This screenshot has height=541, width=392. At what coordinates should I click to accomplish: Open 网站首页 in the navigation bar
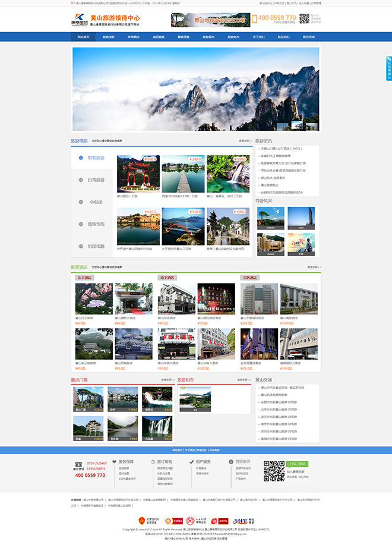point(83,37)
